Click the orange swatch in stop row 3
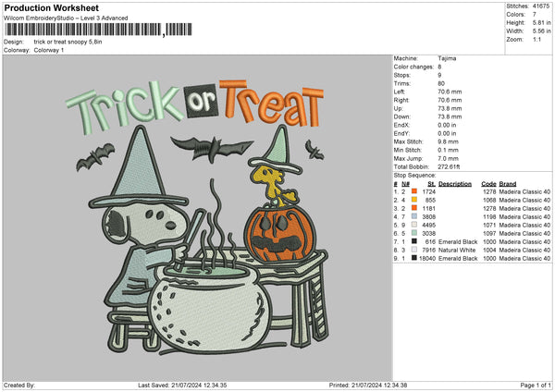This screenshot has width=555, height=392. click(x=413, y=208)
